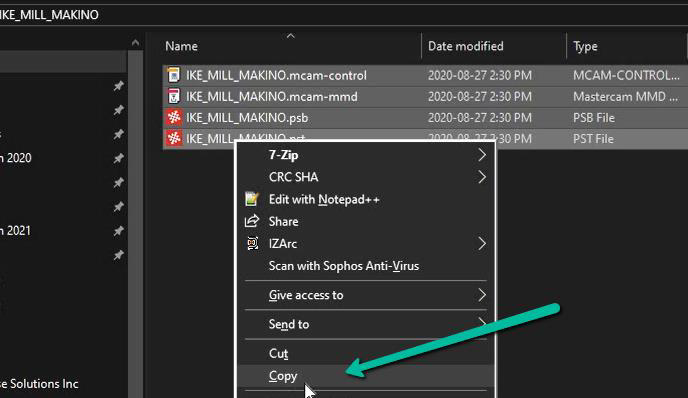Click the pin icon beside 2020 entry

click(x=118, y=158)
